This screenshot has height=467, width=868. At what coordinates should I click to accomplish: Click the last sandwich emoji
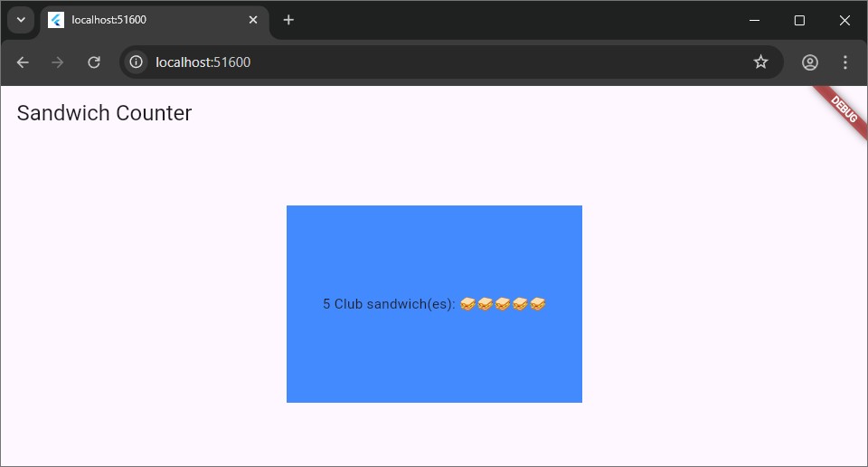538,304
